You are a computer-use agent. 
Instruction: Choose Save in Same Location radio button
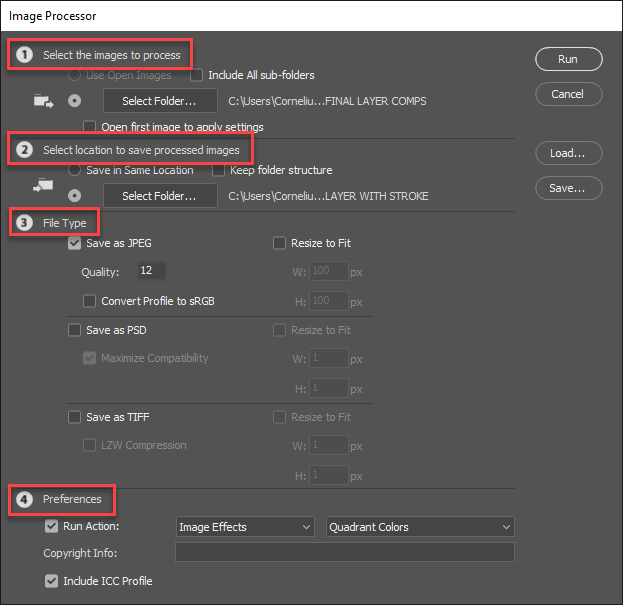click(x=74, y=170)
